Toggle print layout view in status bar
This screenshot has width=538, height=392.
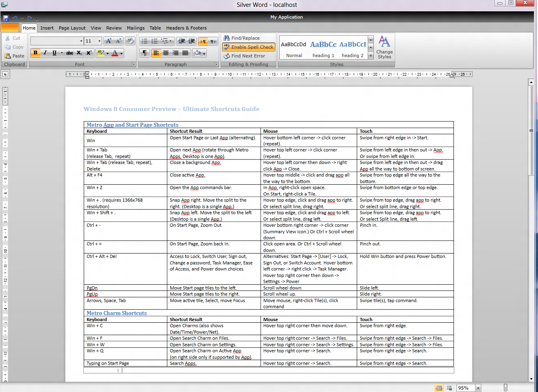point(439,388)
